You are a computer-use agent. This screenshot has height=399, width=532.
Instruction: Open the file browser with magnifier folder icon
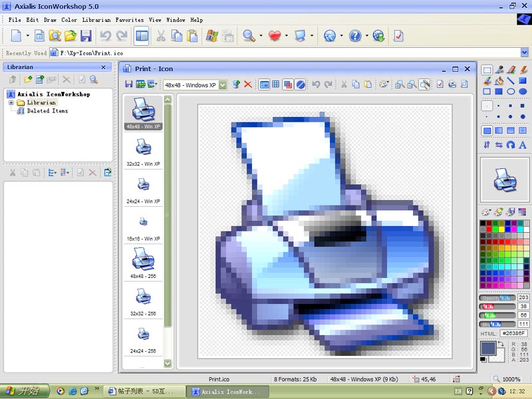(x=55, y=36)
